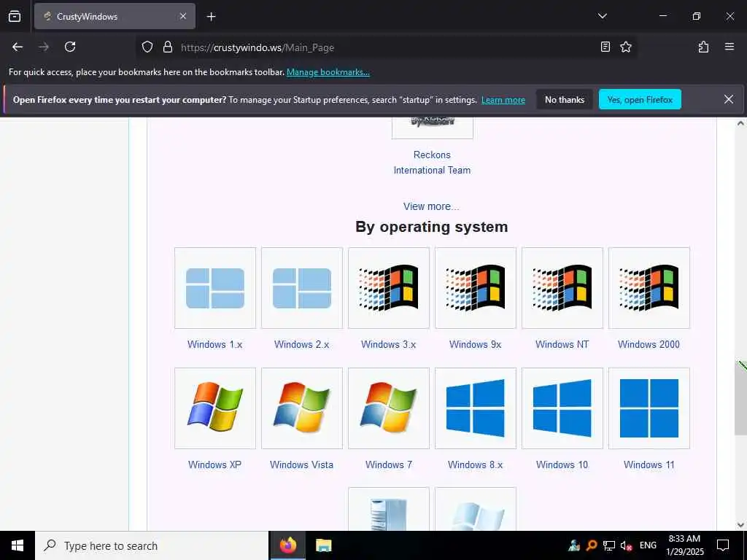Open the tracking protection shield icon
Viewport: 747px width, 560px height.
(147, 47)
